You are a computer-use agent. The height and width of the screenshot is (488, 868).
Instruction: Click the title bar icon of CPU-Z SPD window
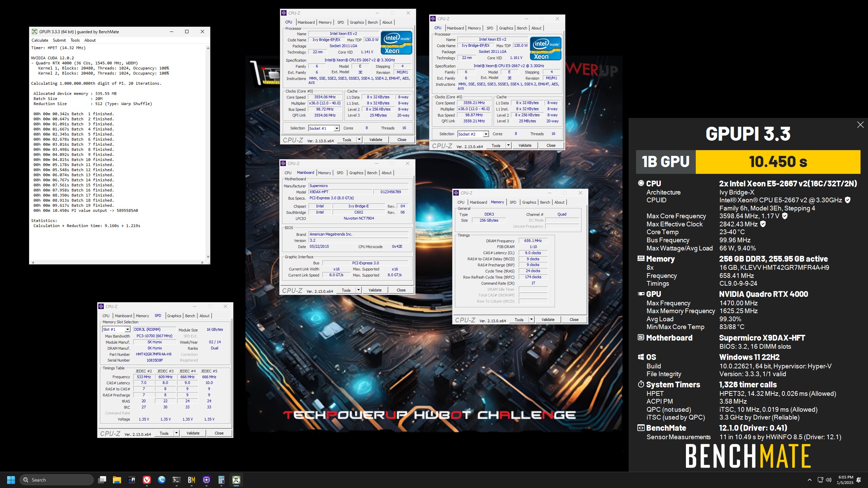(101, 306)
